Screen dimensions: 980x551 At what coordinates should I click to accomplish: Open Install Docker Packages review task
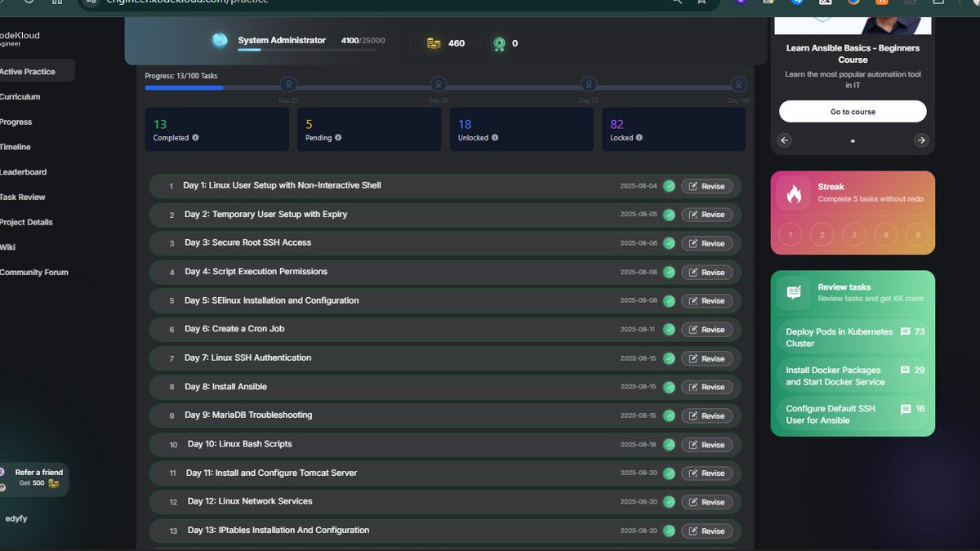pos(853,376)
